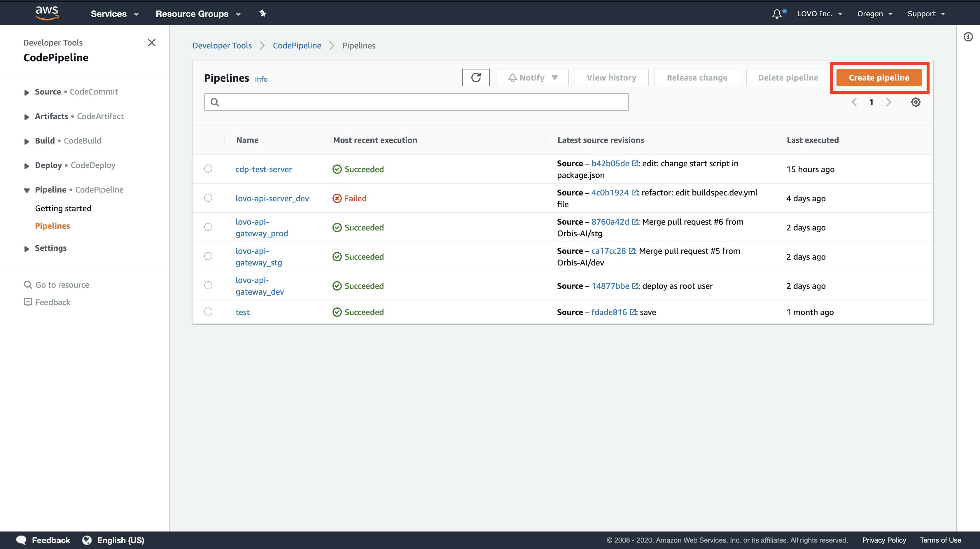Click the info circle icon at right edge
980x549 pixels.
968,37
